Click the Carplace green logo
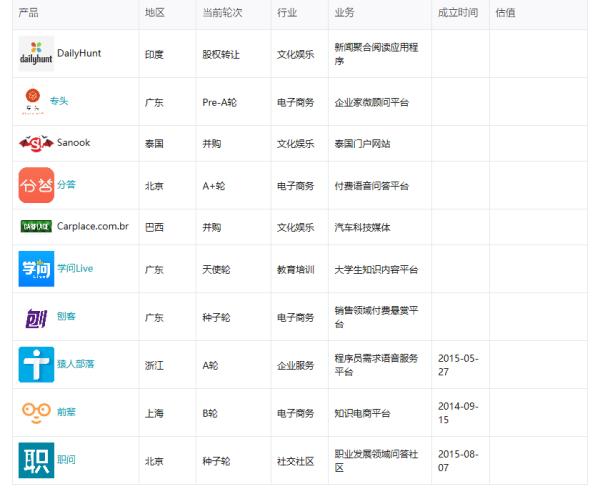The width and height of the screenshot is (600, 494). point(36,227)
